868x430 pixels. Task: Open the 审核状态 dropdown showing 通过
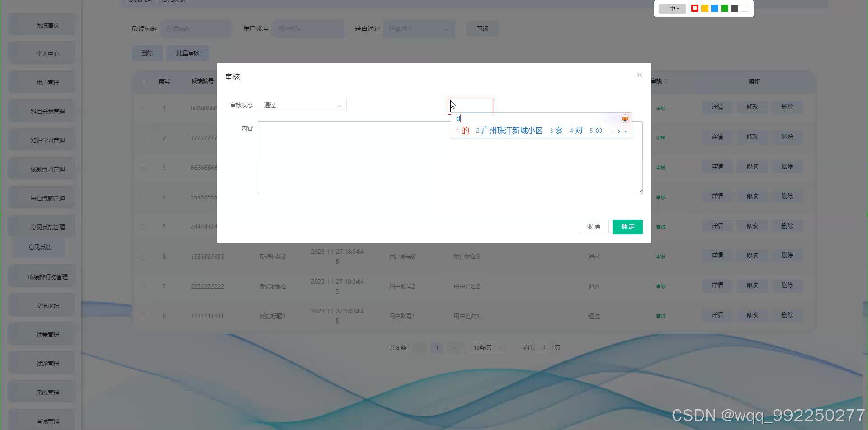pyautogui.click(x=302, y=105)
